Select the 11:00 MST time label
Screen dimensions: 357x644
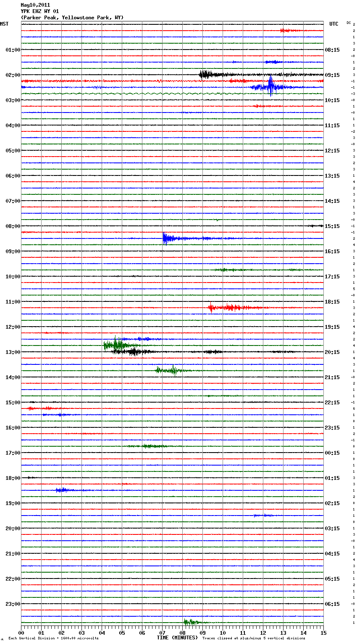[13, 302]
